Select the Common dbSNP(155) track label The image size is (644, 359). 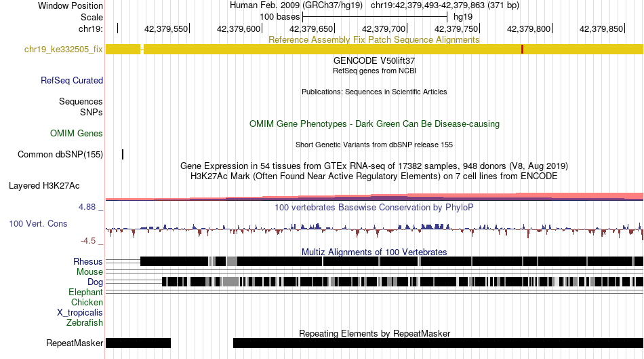coord(60,154)
